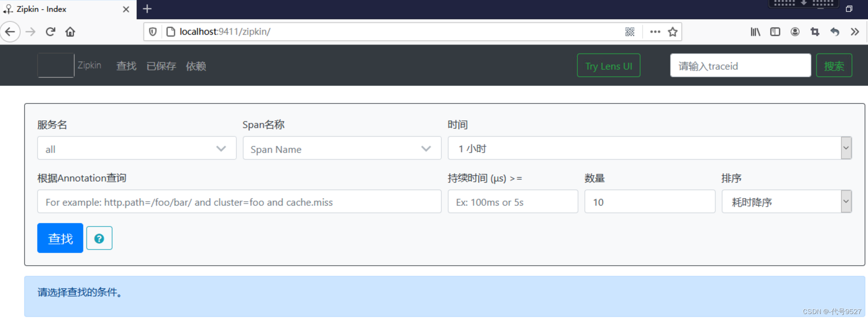Click the 持续时间 (μs) >= label

point(485,179)
